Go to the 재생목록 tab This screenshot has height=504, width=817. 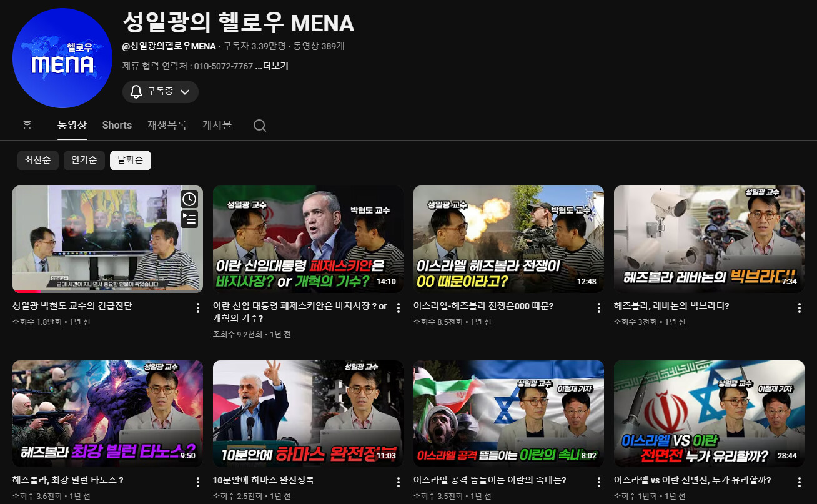pos(167,125)
